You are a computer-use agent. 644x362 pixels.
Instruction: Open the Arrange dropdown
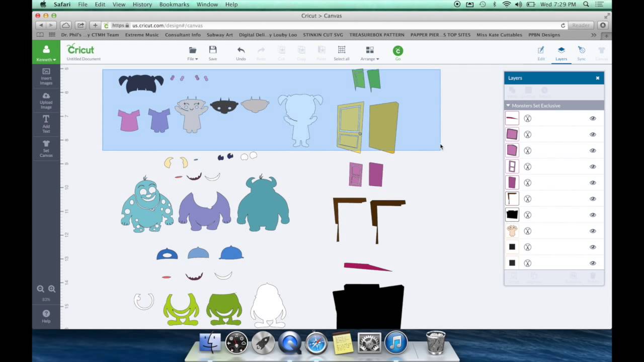click(x=370, y=52)
